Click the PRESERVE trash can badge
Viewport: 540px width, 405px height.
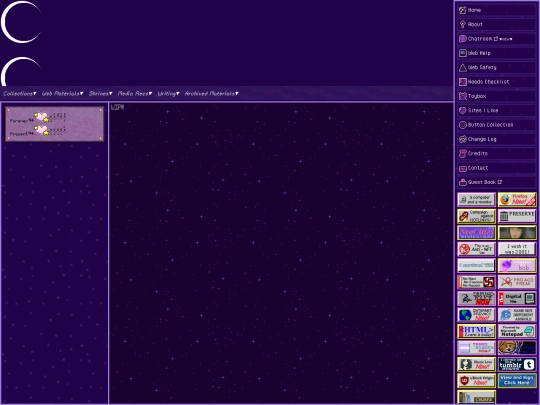tap(517, 216)
